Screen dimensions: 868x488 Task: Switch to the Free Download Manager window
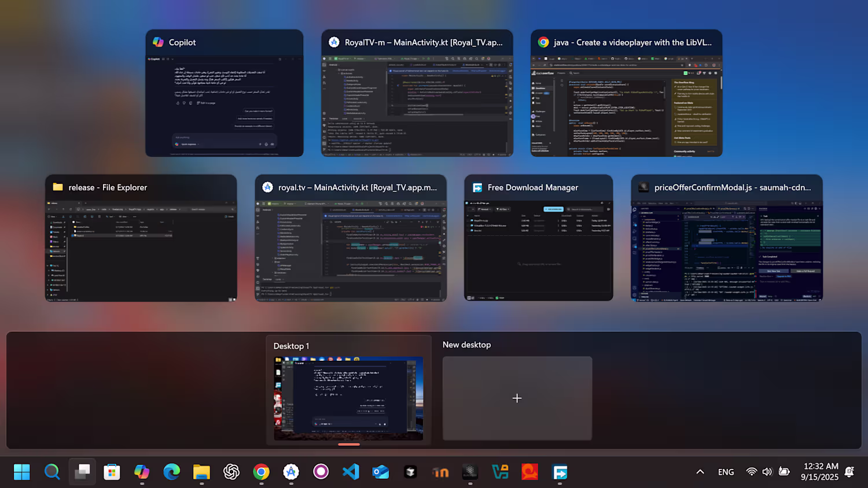[539, 238]
